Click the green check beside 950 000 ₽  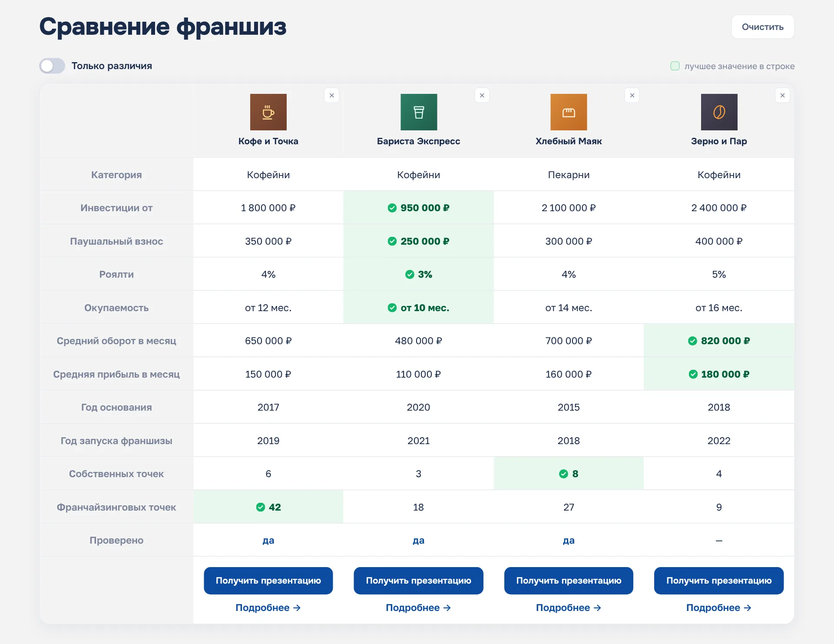tap(392, 208)
